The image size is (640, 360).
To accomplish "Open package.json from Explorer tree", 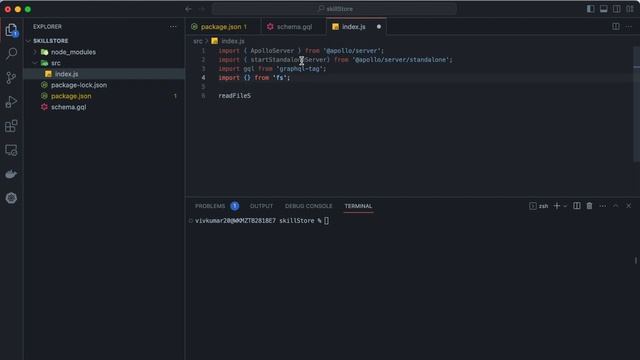I will 71,96.
